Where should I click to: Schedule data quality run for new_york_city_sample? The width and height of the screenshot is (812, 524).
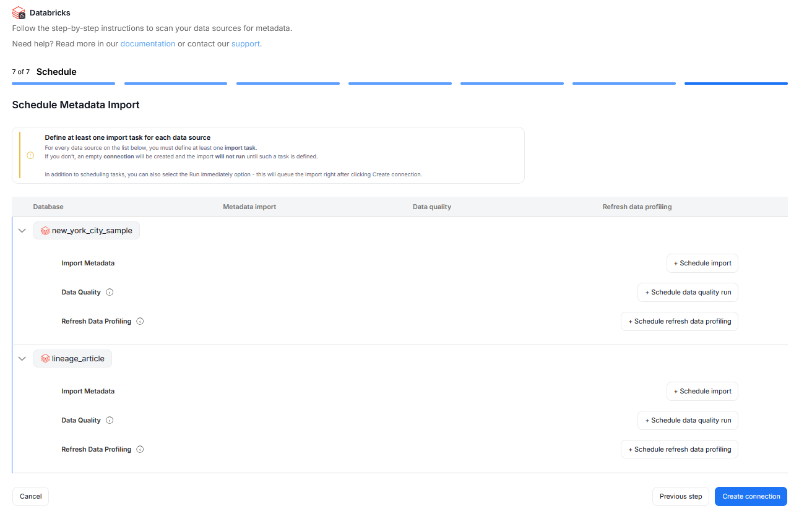point(688,293)
